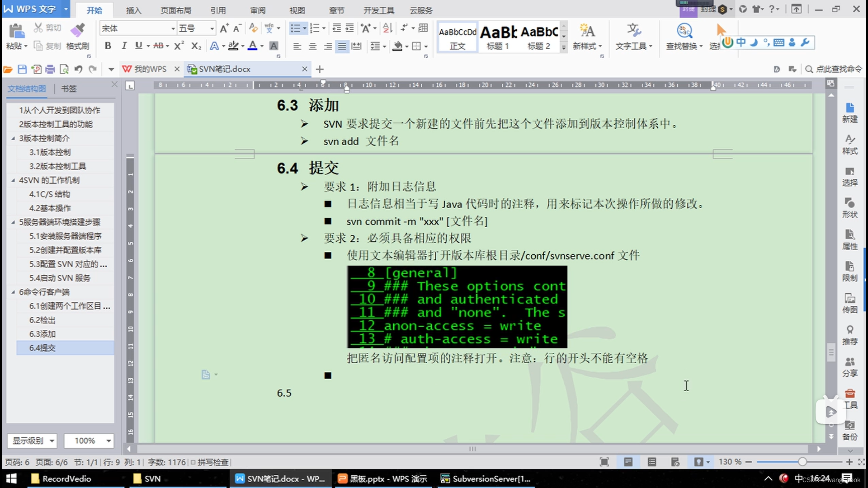Clear formatting eraser icon

pyautogui.click(x=253, y=28)
